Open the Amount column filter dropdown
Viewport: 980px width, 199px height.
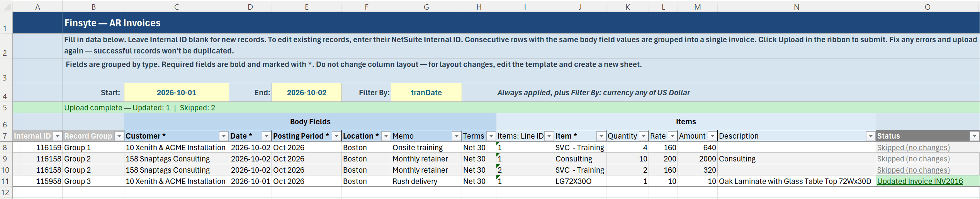tap(712, 136)
